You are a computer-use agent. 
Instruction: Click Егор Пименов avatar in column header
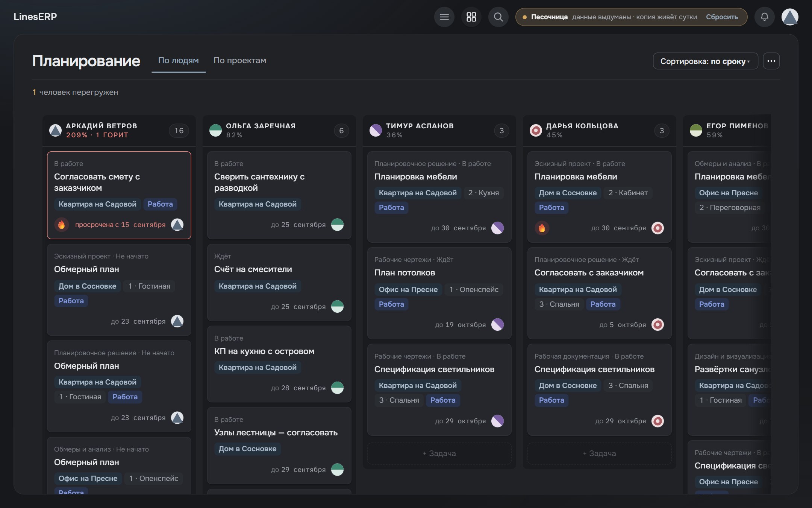pyautogui.click(x=696, y=131)
